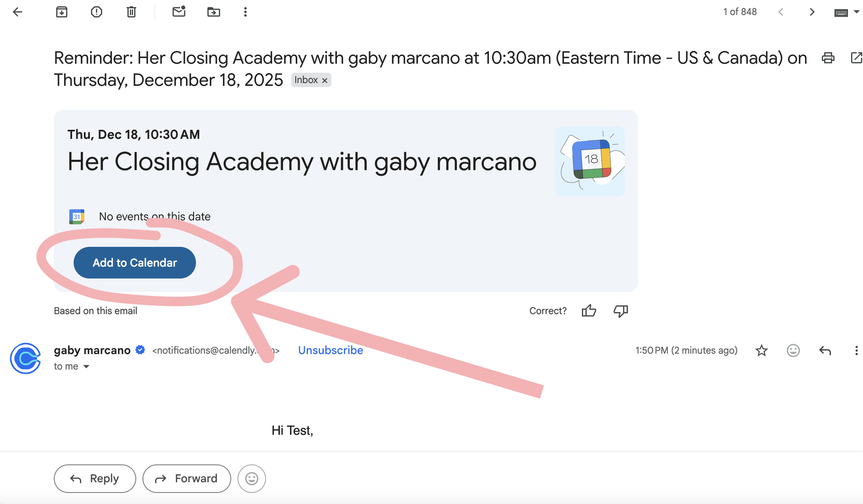Open input tools keyboard dropdown arrow
863x504 pixels.
[856, 12]
